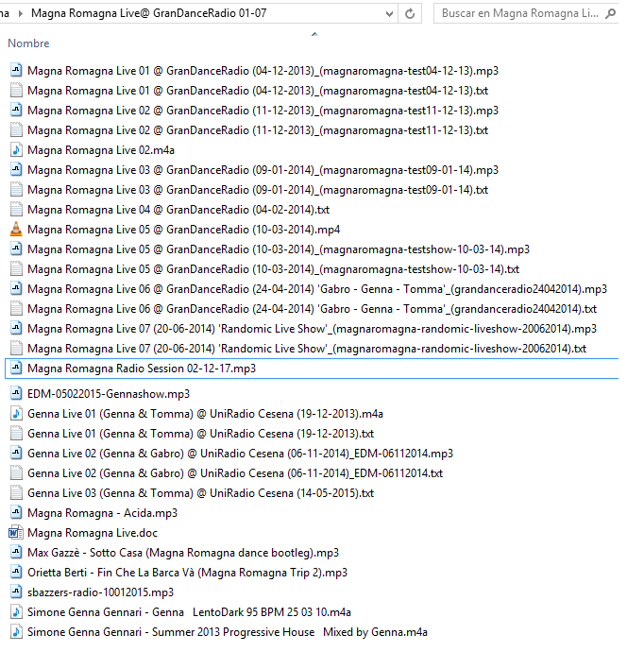
Task: Click the icon of Genna LentoDark 95 BPM m4a
Action: (x=16, y=612)
